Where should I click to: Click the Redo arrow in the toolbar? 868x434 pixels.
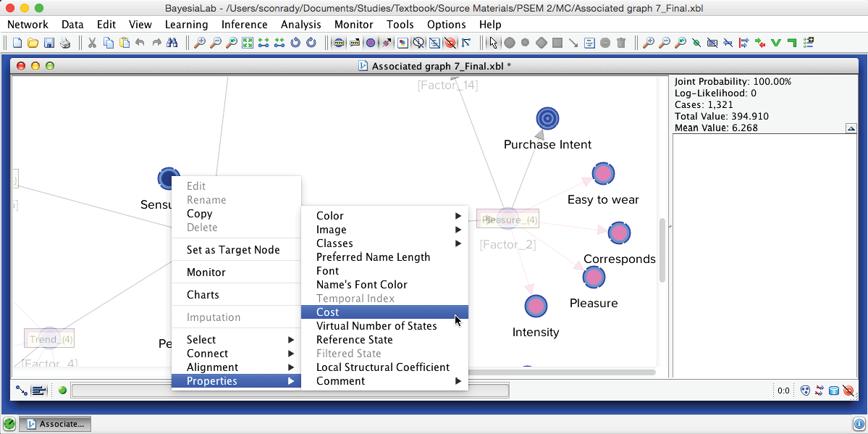(156, 43)
